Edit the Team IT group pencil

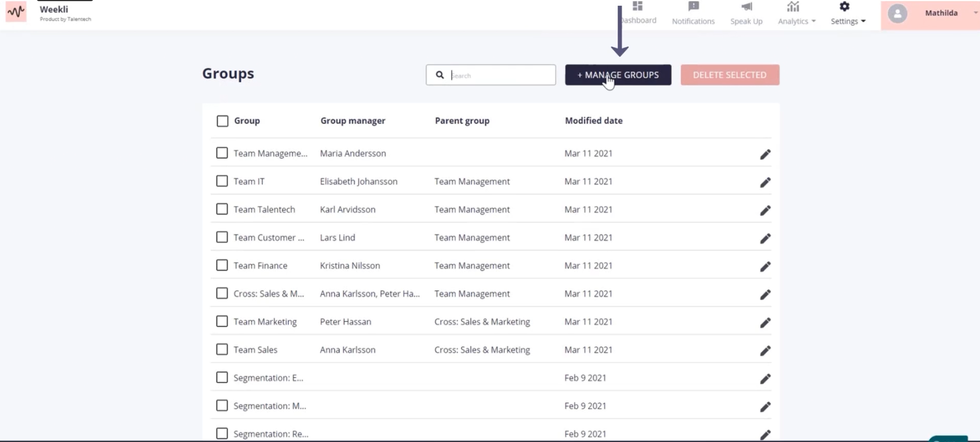[765, 182]
